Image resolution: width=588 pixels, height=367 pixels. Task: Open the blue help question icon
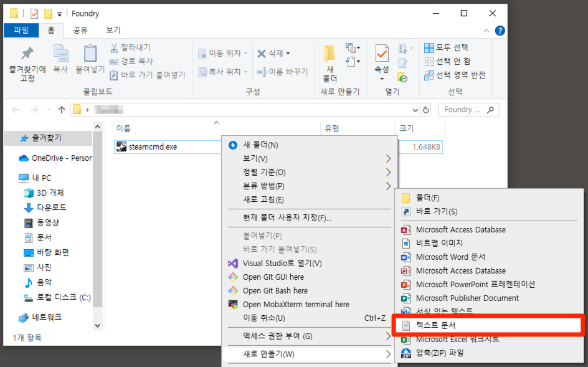500,31
